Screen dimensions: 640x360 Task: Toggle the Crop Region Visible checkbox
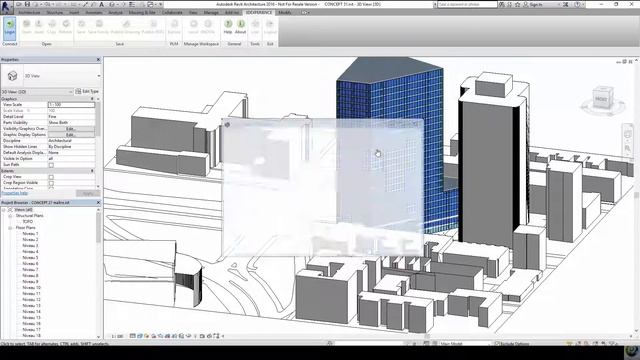pyautogui.click(x=51, y=183)
